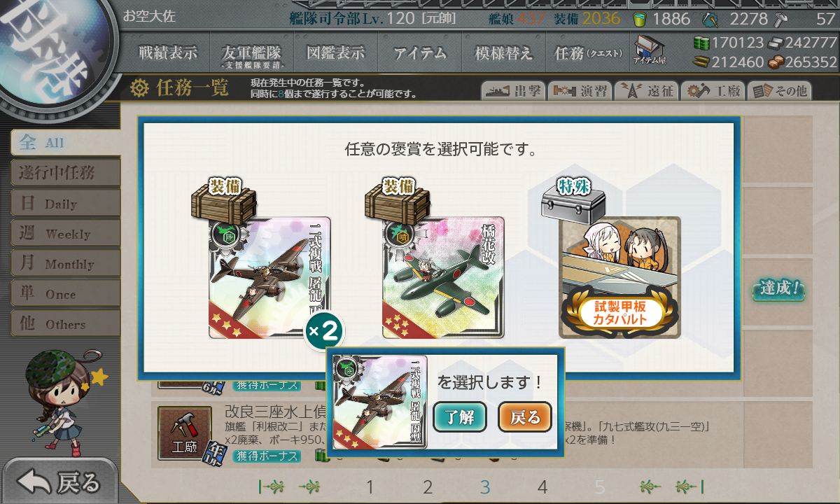Filter quests by Daily category
The height and width of the screenshot is (504, 840).
(x=65, y=204)
